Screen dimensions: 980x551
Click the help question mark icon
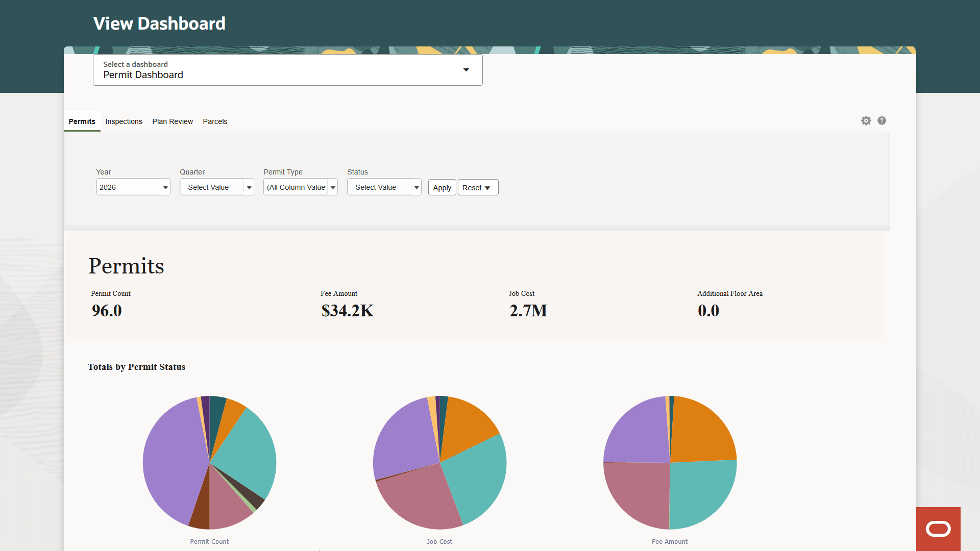(x=881, y=121)
